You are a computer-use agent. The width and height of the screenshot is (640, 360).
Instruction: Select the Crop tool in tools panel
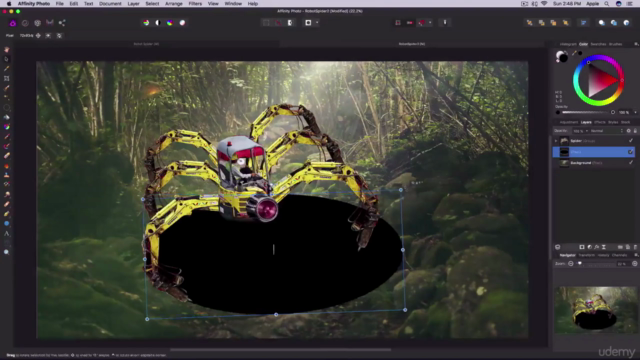[7, 78]
